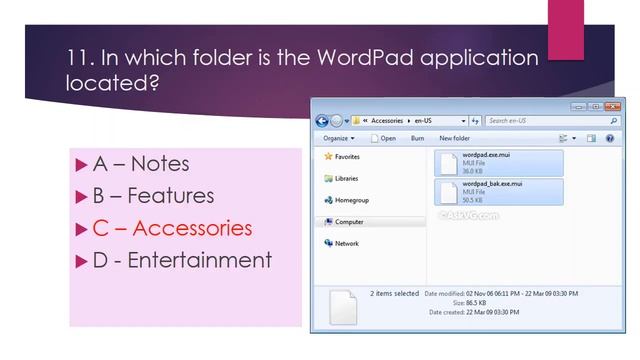640x360 pixels.
Task: Click the '2 items selected' status text
Action: 394,293
